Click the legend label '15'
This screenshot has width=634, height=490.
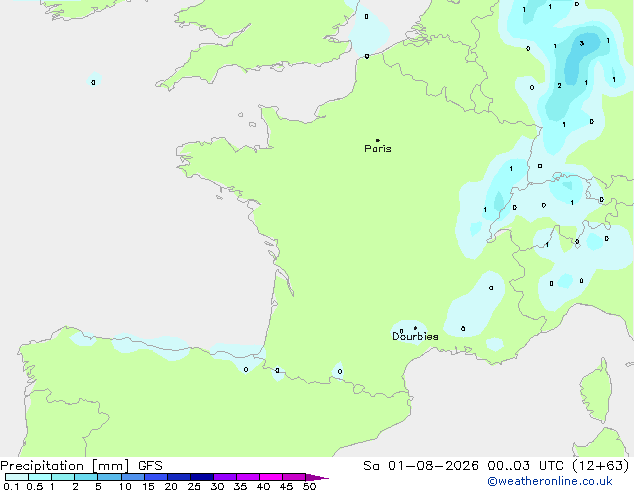point(148,486)
